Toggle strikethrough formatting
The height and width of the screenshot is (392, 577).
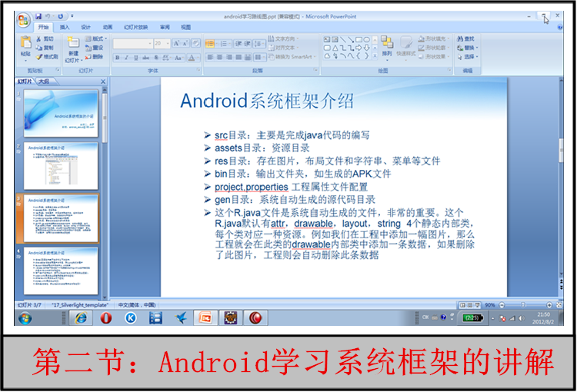point(146,58)
